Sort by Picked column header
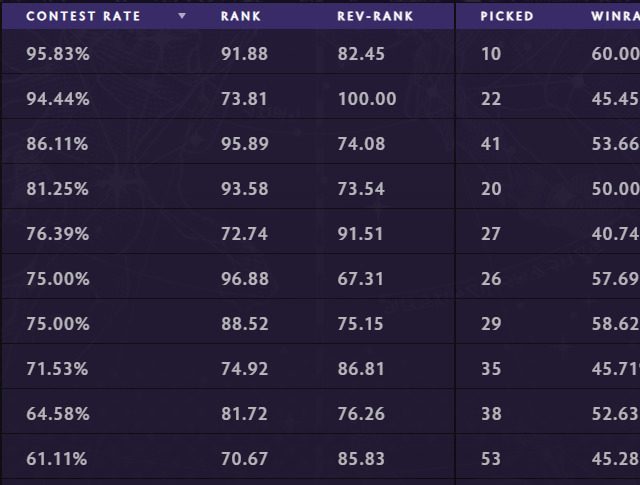This screenshot has width=640, height=485. (507, 17)
